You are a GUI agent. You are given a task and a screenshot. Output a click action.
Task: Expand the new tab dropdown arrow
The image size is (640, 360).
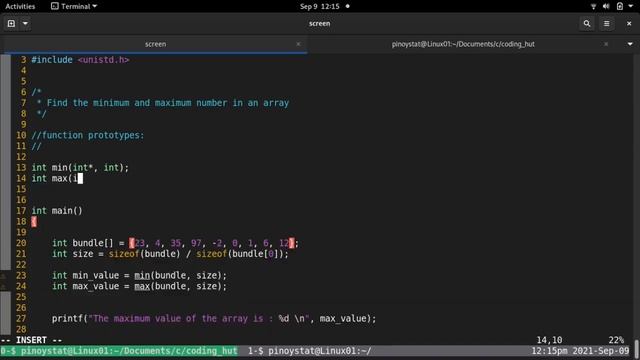pyautogui.click(x=25, y=24)
